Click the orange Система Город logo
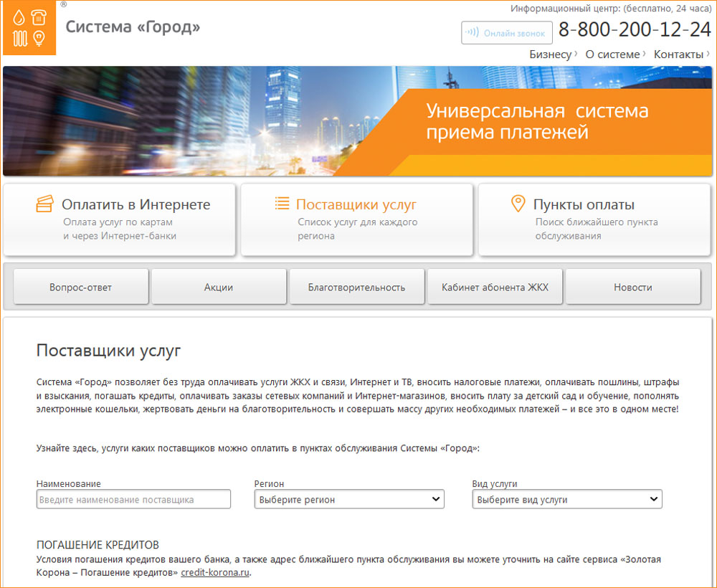The height and width of the screenshot is (588, 717). point(29,27)
